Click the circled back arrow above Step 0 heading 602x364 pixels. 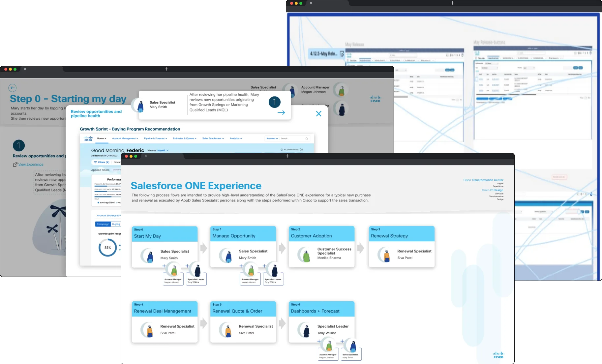click(12, 88)
